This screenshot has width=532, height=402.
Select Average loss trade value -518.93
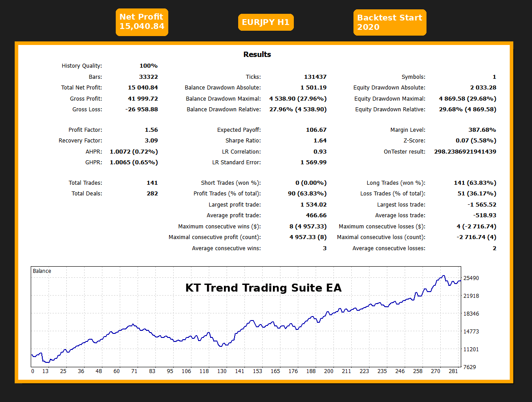(x=484, y=215)
